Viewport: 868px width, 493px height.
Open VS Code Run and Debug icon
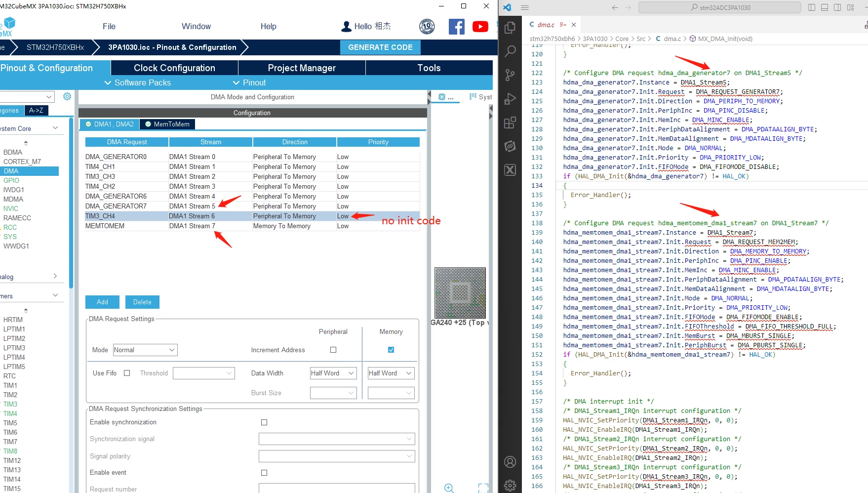[x=510, y=99]
